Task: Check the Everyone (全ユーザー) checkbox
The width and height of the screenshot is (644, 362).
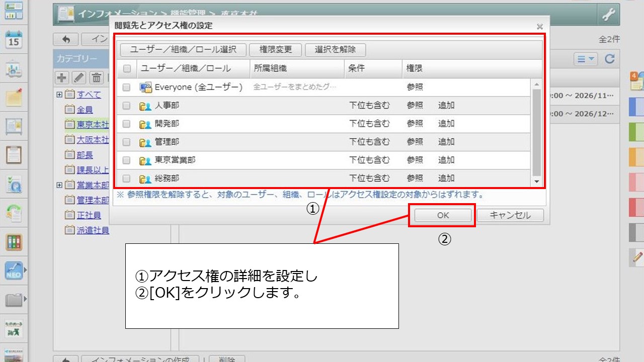Action: tap(127, 87)
